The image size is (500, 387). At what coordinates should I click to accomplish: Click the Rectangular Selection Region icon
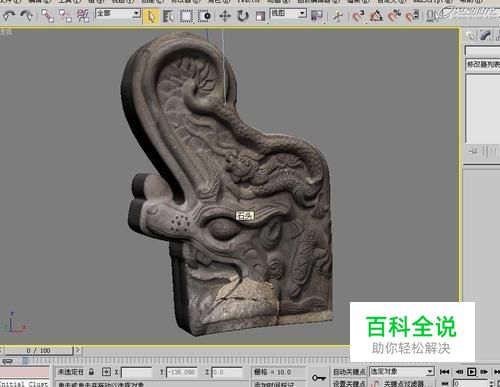pyautogui.click(x=186, y=16)
